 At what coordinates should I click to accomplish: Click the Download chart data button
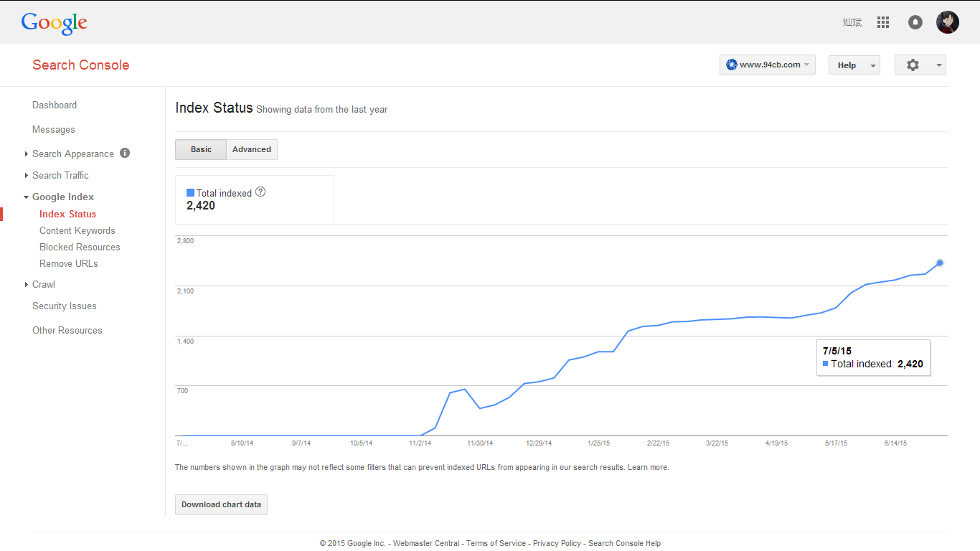point(221,504)
